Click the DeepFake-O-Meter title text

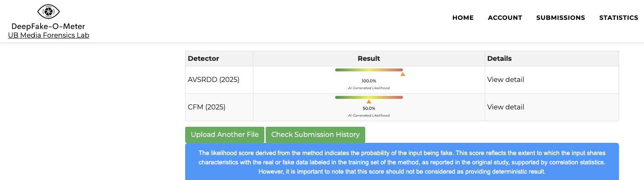[48, 26]
